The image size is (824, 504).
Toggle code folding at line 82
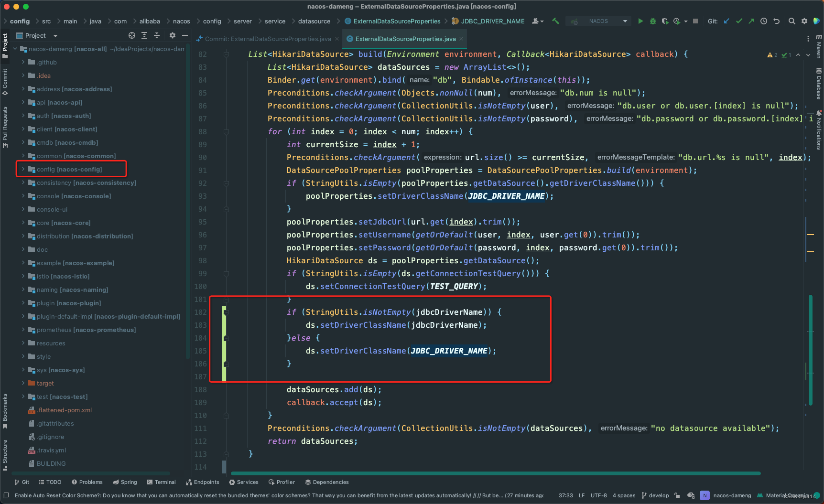click(226, 54)
